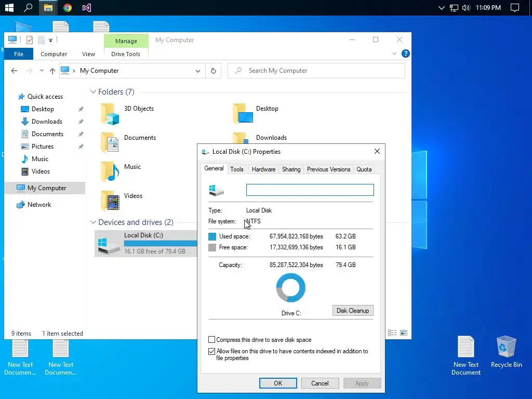Open taskbar search magnifier

(x=28, y=7)
